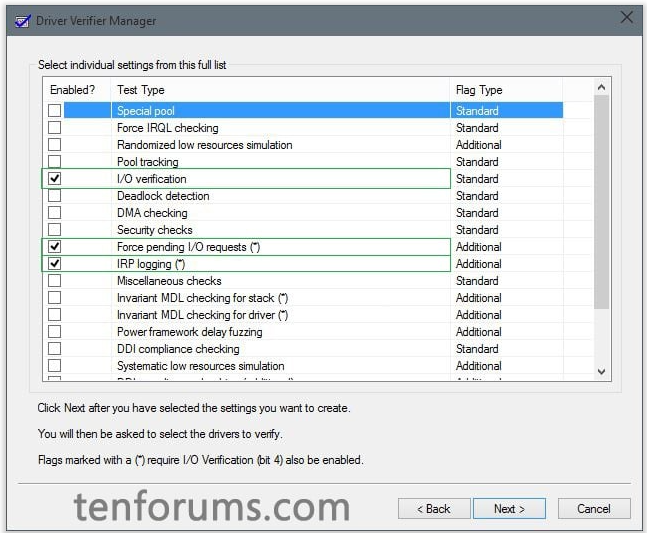Image resolution: width=647 pixels, height=533 pixels.
Task: Click 'Standard' flag in I/O verification row
Action: tap(477, 179)
